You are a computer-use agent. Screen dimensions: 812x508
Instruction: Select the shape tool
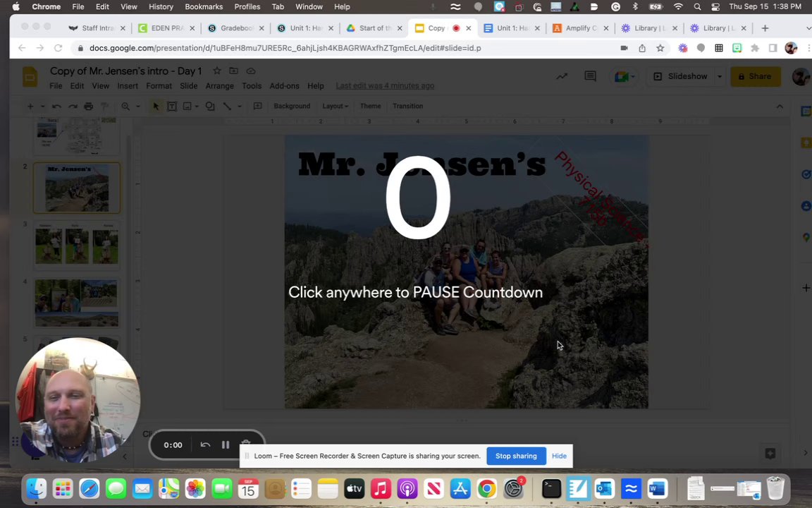(210, 107)
